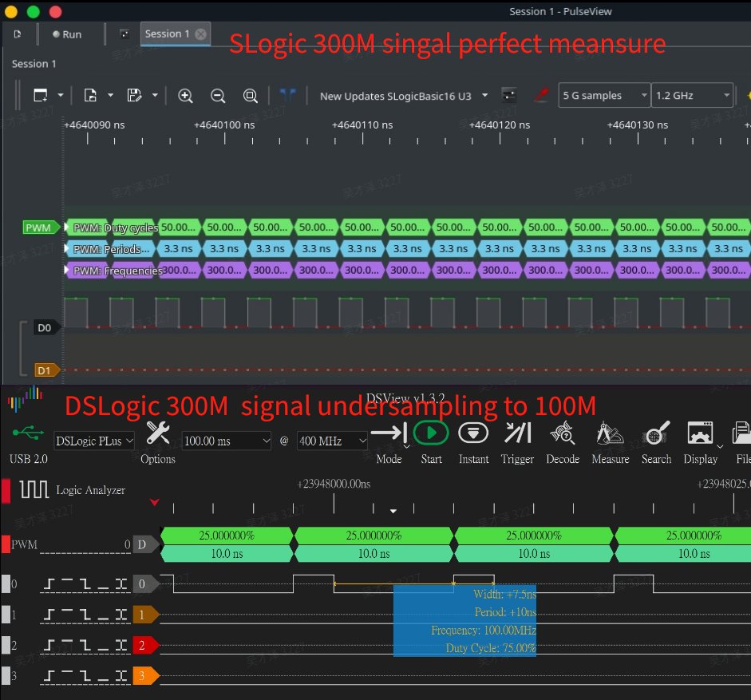Click the red PWM decoder color swatch
The height and width of the screenshot is (700, 751).
[x=6, y=544]
